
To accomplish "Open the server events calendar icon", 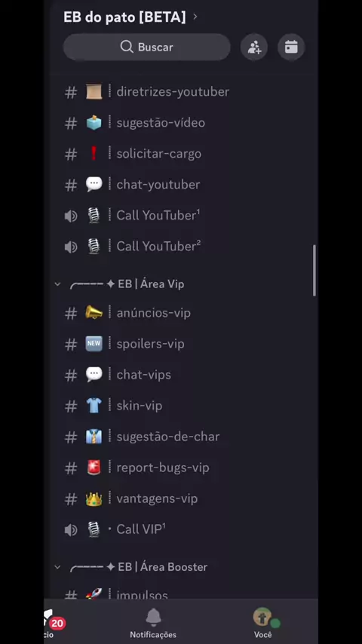I will pos(291,48).
